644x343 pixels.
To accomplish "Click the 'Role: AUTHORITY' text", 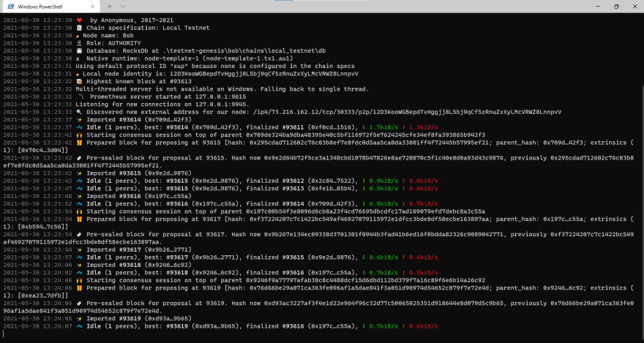I will tap(113, 43).
